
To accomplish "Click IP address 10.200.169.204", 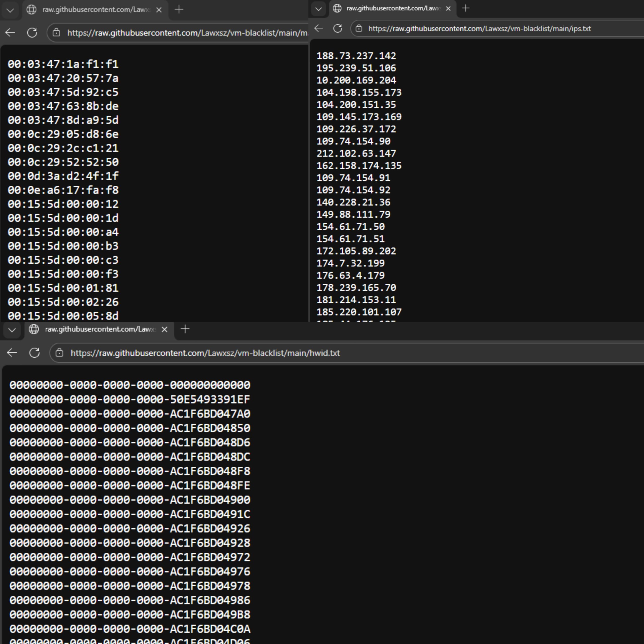I will [x=356, y=80].
